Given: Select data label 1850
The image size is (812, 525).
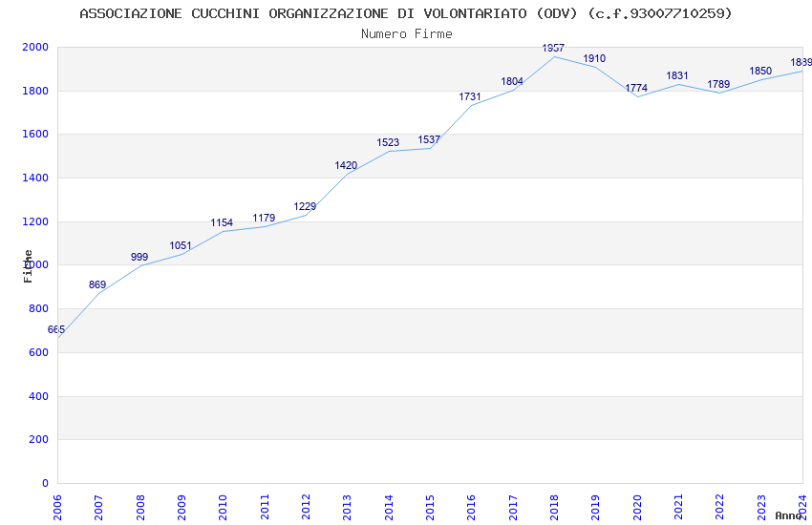Looking at the screenshot, I should coord(760,71).
